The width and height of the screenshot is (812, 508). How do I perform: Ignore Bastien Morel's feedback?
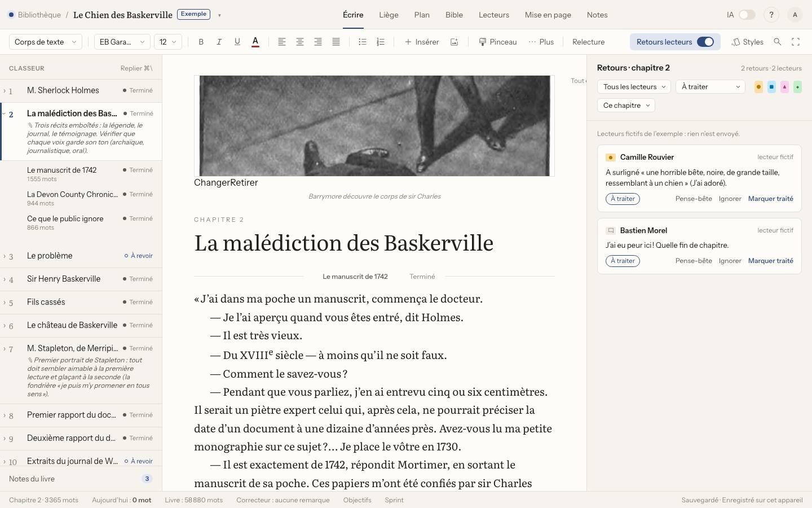(x=730, y=261)
